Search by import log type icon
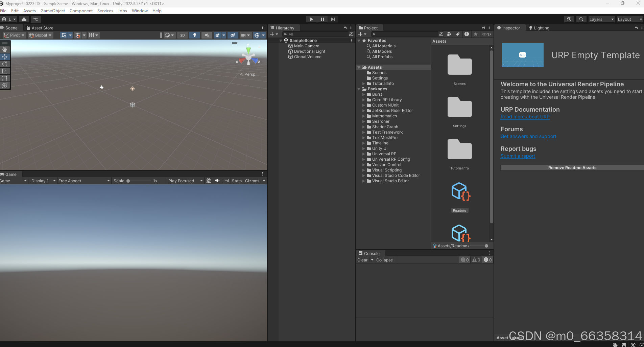Viewport: 644px width, 347px height. [x=467, y=34]
